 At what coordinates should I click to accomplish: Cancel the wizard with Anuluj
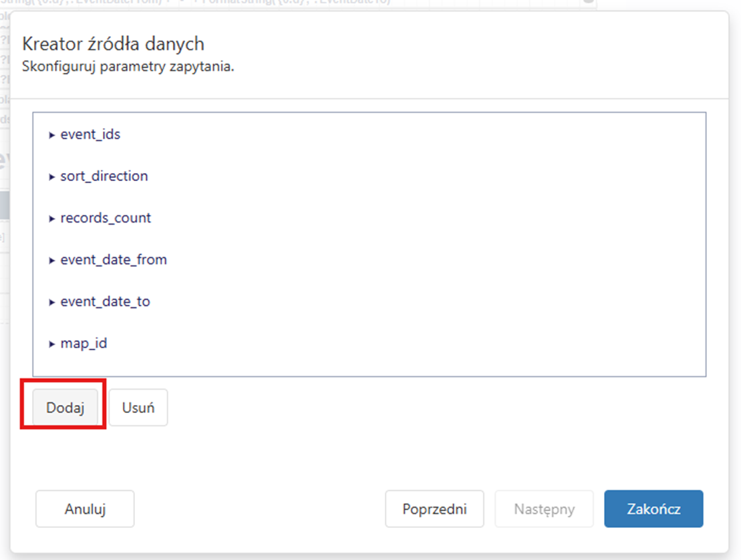coord(85,509)
